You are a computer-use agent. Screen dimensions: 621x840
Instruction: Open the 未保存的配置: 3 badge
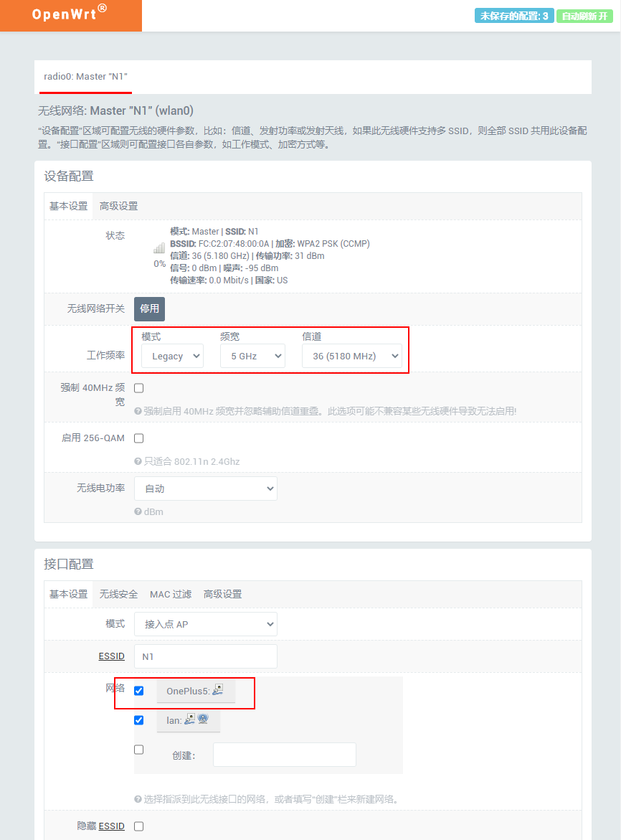coord(514,16)
